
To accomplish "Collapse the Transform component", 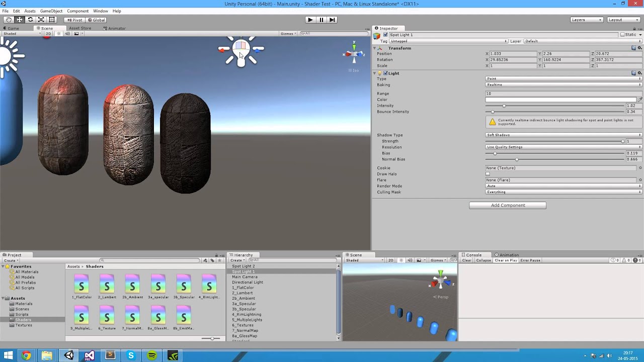I will click(375, 48).
